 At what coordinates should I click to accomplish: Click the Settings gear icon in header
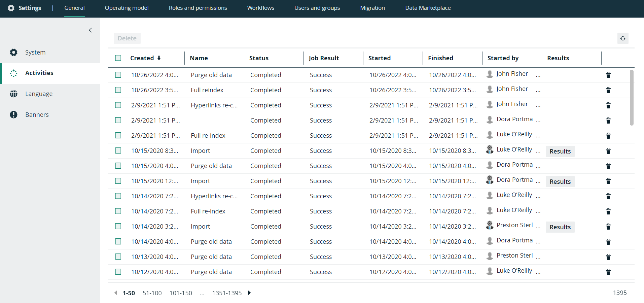click(11, 8)
